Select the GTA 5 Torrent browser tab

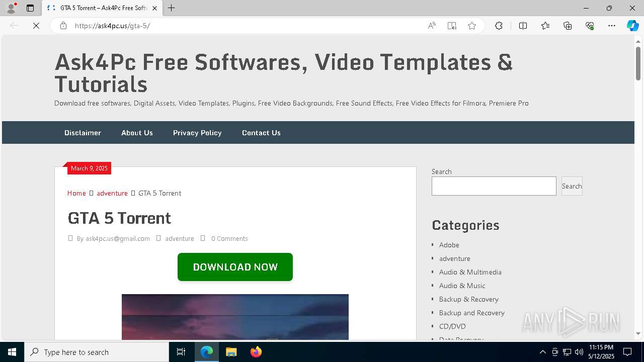(x=102, y=8)
